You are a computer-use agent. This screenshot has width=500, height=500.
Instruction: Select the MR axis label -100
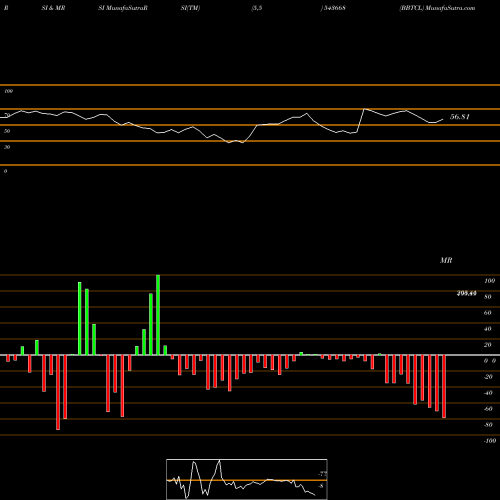click(490, 441)
